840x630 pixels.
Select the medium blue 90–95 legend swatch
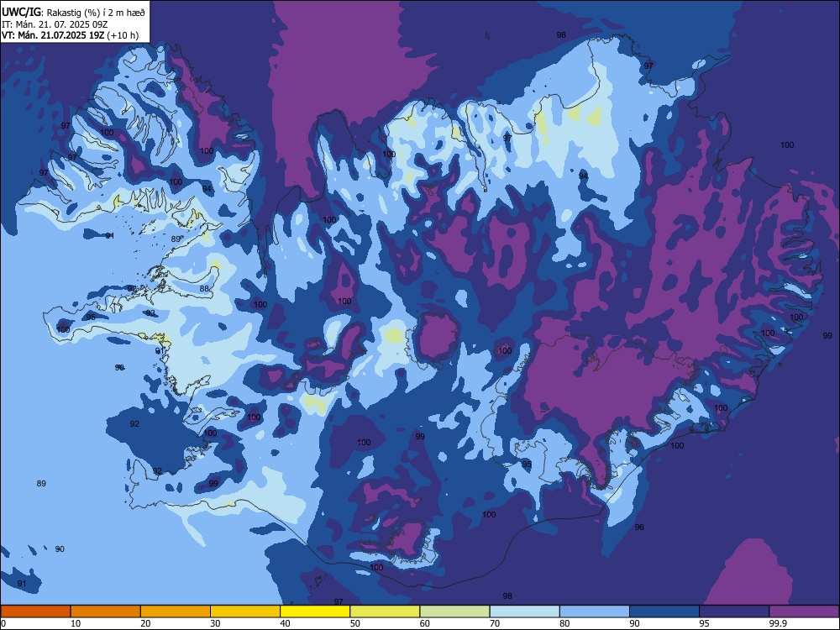[x=664, y=612]
